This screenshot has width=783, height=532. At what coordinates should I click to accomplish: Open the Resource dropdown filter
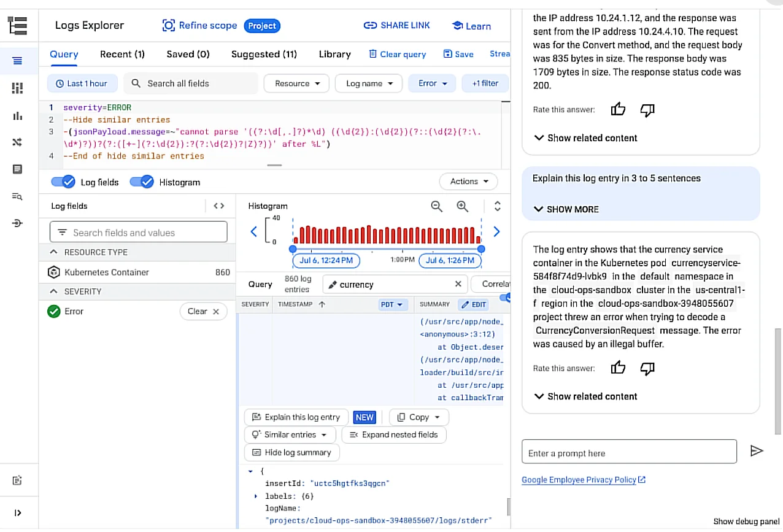tap(298, 83)
